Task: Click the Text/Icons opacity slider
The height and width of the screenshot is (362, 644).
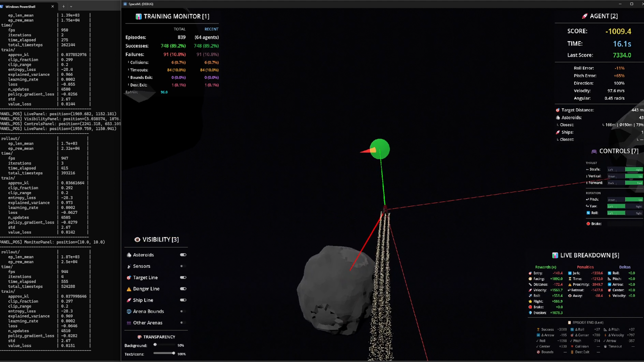Action: coord(164,353)
